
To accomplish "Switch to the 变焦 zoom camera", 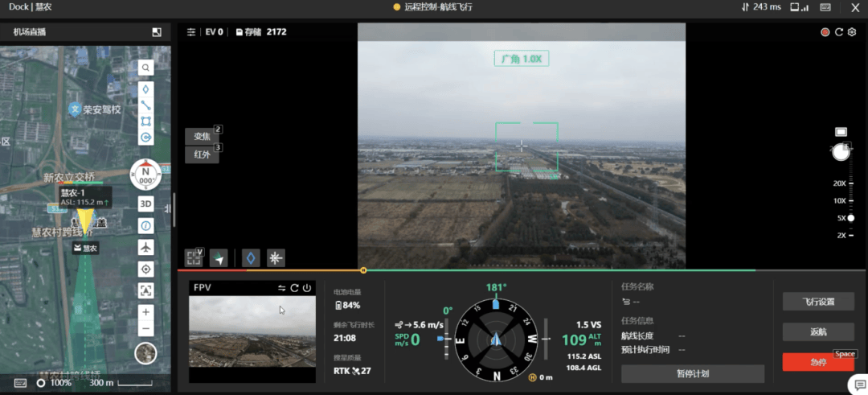I will 202,137.
